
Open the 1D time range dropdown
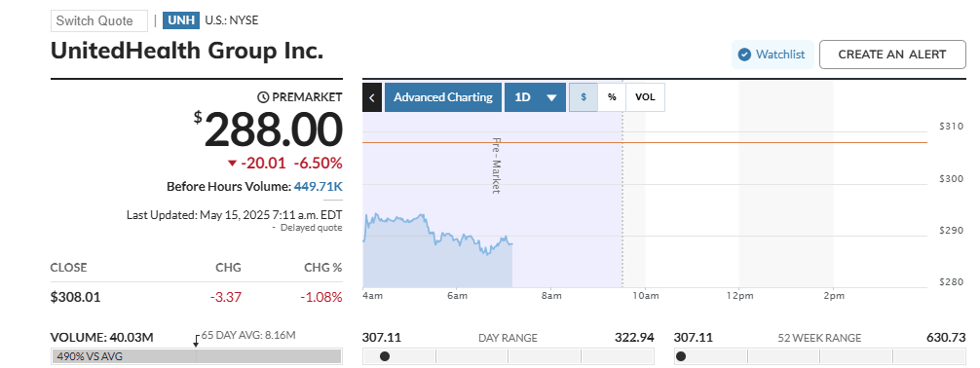(x=535, y=97)
